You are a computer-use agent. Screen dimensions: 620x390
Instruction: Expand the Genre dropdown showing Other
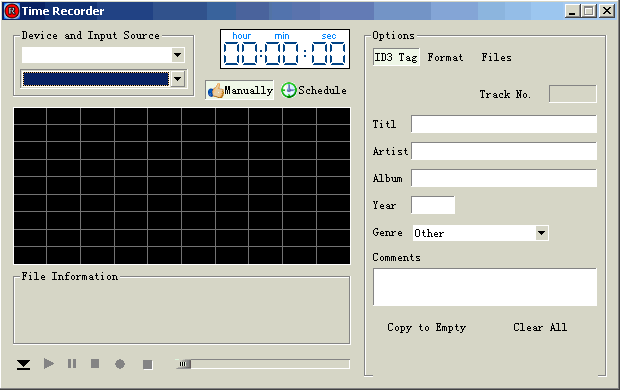pos(541,233)
